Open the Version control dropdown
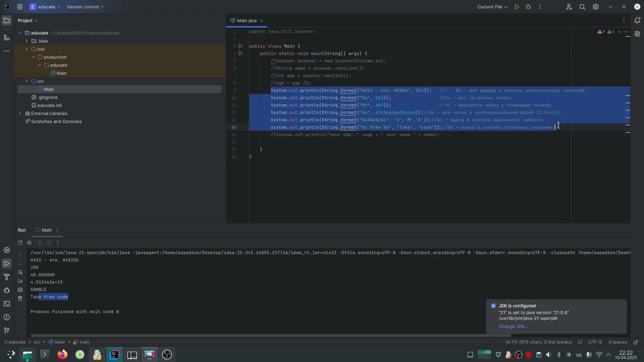 [85, 7]
